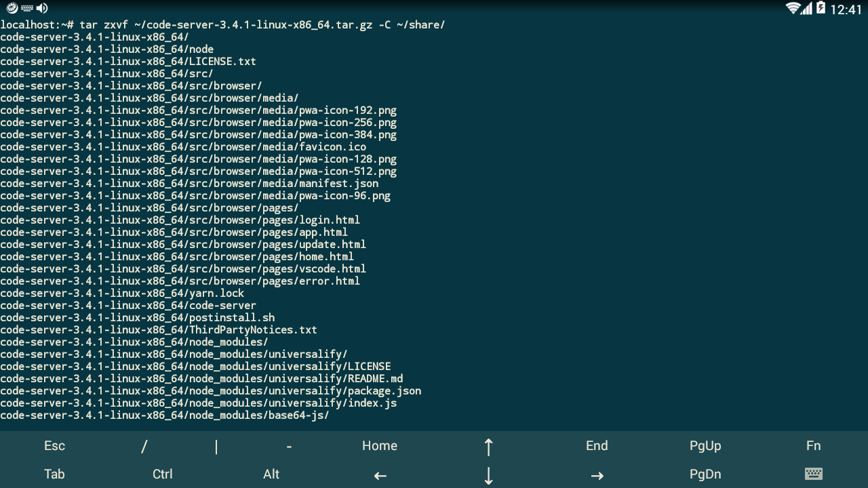The height and width of the screenshot is (488, 868).
Task: Tap the Esc key
Action: (54, 445)
